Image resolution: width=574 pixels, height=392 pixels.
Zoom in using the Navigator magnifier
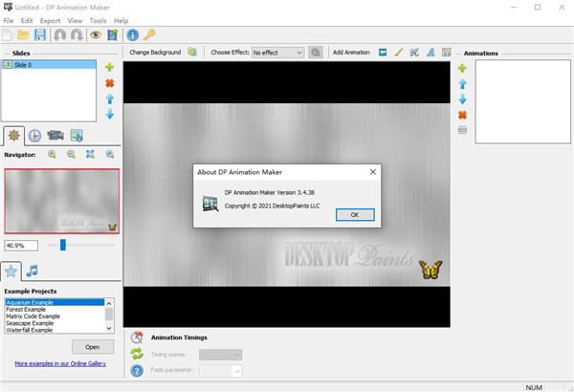pyautogui.click(x=52, y=155)
